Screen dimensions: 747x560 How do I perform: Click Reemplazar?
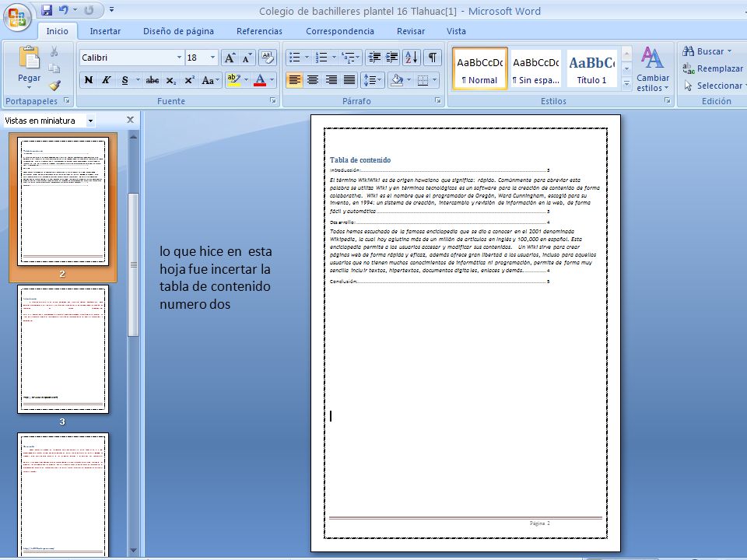point(713,68)
